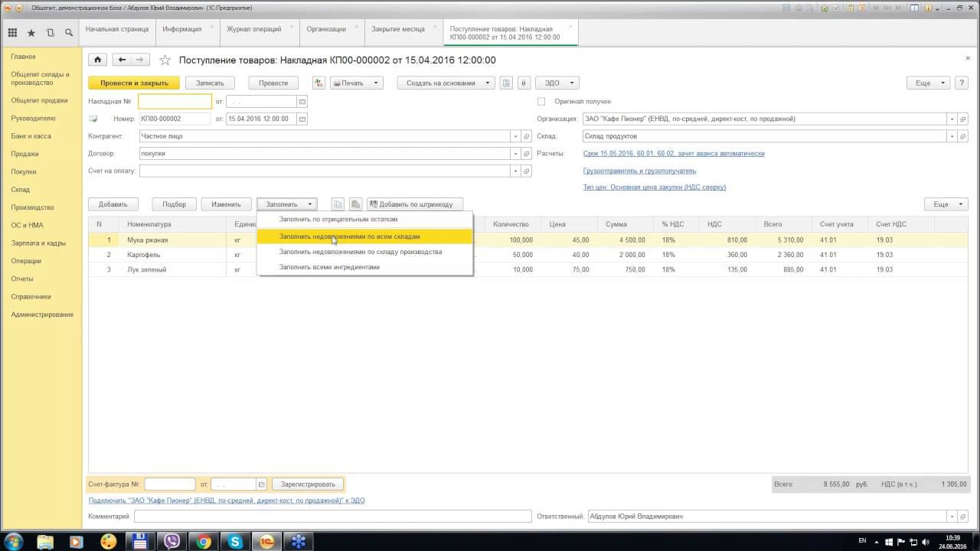980x551 pixels.
Task: Expand the Организация dropdown list
Action: 952,119
